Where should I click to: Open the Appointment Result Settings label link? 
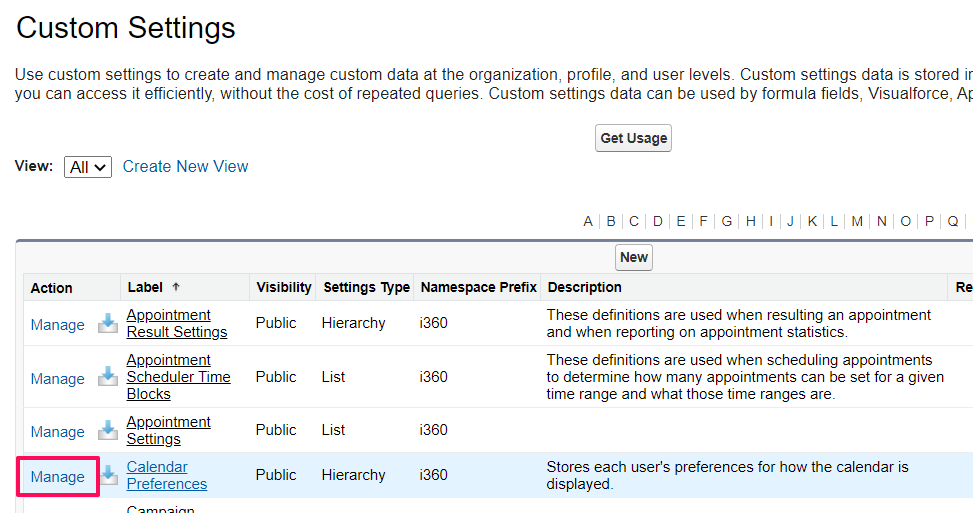[177, 323]
